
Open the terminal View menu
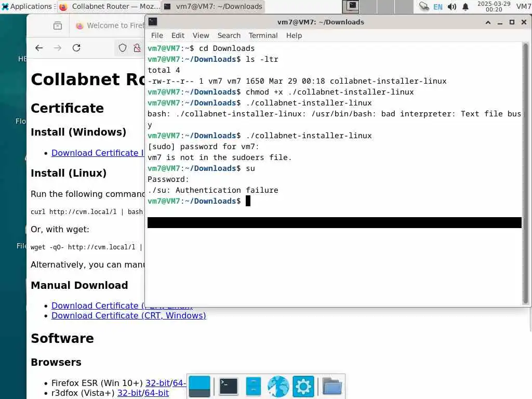201,35
